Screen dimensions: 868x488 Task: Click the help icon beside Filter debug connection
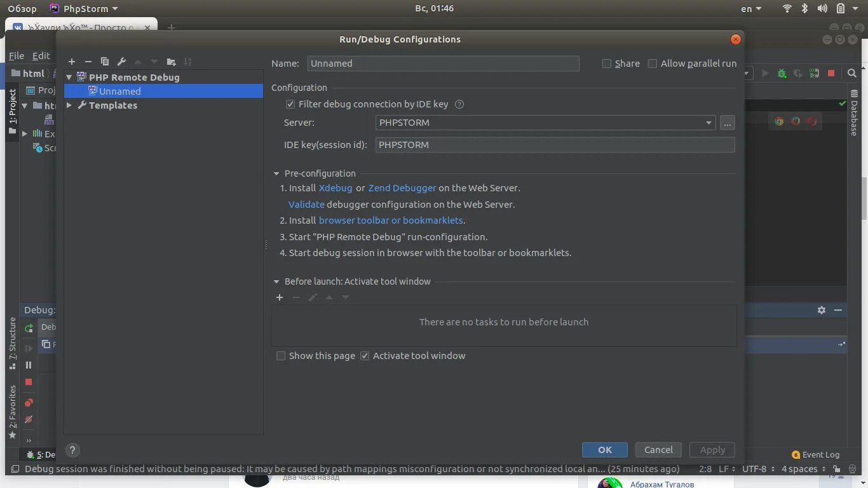pos(459,104)
